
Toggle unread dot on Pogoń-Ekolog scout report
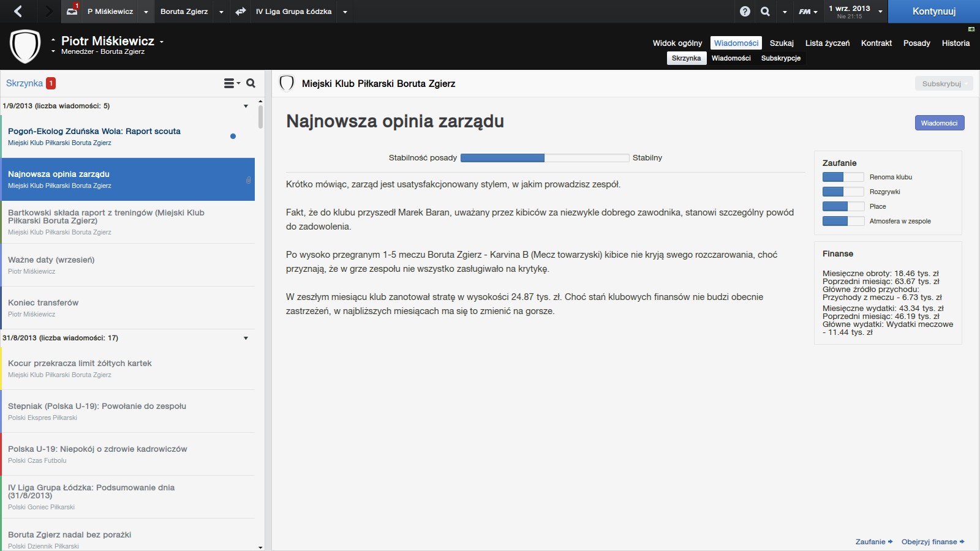pos(233,137)
